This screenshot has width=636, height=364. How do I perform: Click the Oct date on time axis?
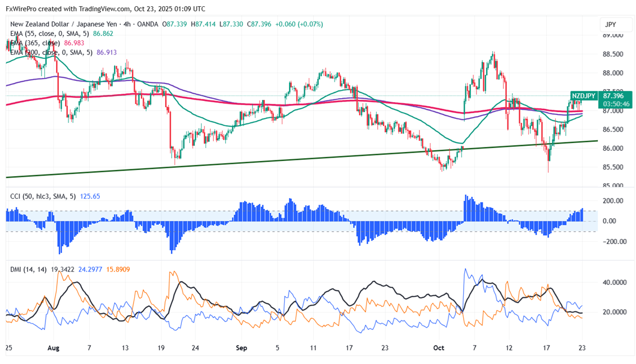point(438,348)
